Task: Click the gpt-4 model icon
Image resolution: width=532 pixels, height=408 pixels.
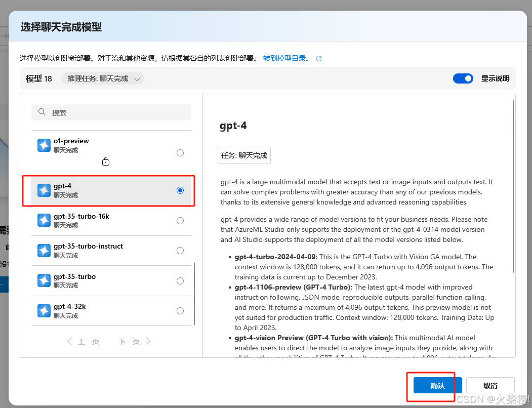Action: click(44, 190)
